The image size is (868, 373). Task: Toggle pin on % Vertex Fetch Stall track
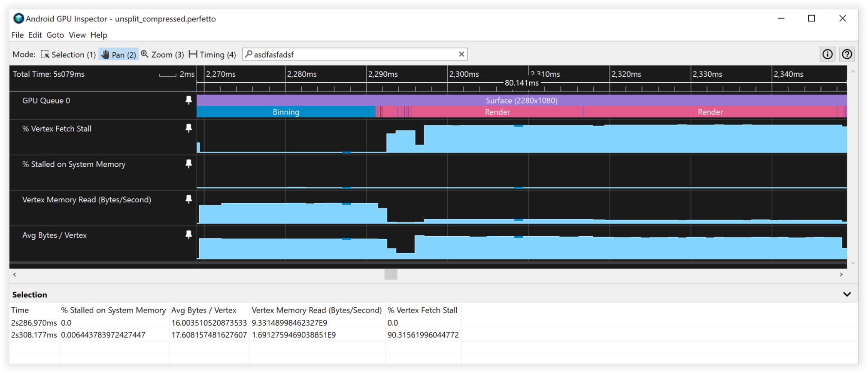point(188,128)
